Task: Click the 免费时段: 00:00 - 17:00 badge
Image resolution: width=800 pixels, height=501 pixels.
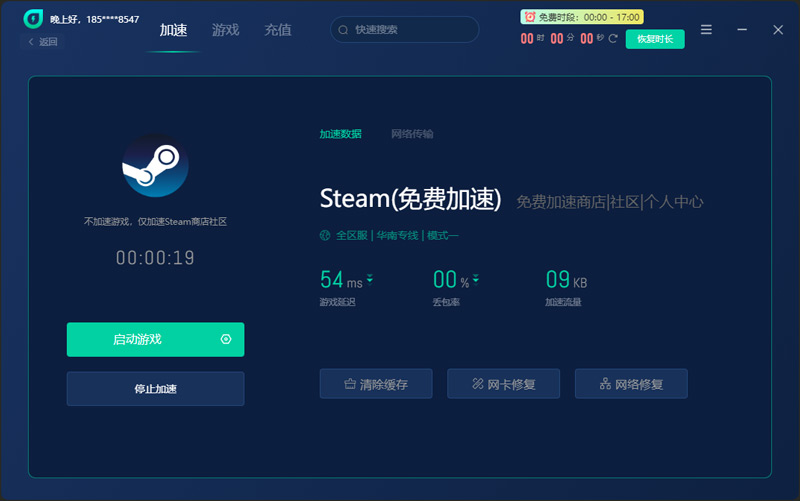Action: tap(582, 17)
